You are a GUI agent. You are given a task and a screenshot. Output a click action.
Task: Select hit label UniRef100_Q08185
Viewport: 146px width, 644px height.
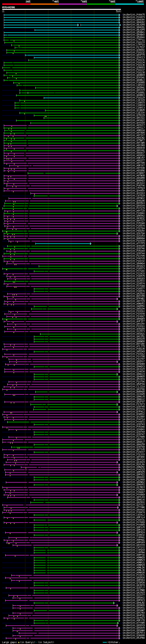tap(133, 246)
